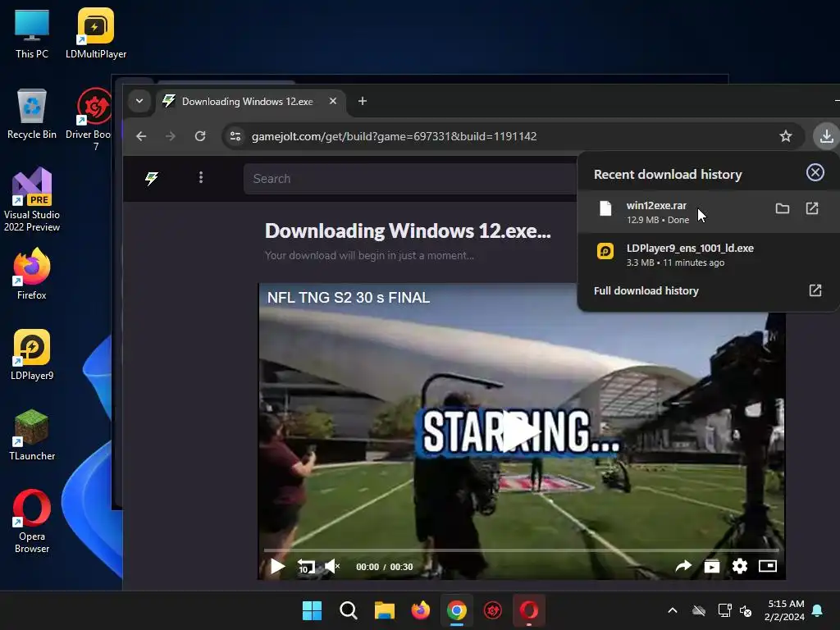Toggle picture-in-picture mode on video
This screenshot has height=630, width=840.
[x=768, y=566]
